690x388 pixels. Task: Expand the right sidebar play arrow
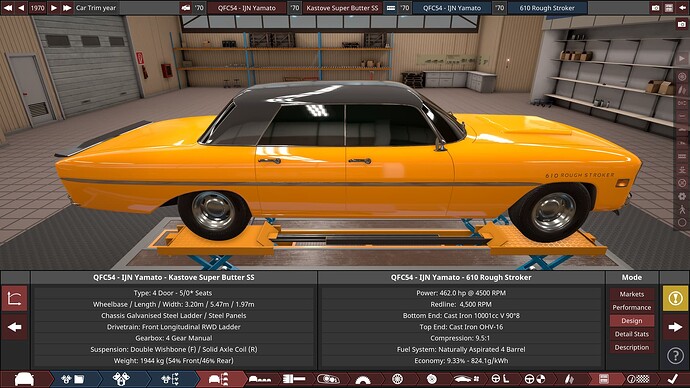click(682, 58)
